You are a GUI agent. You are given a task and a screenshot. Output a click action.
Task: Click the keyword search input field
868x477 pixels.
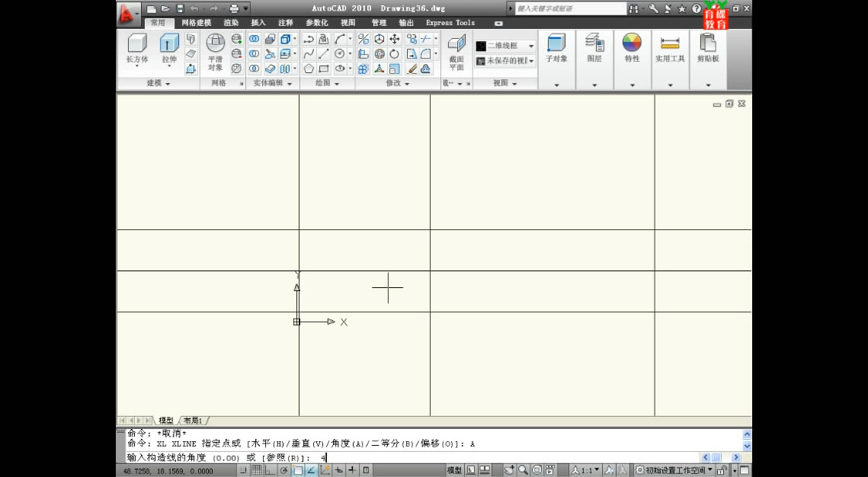click(x=570, y=8)
